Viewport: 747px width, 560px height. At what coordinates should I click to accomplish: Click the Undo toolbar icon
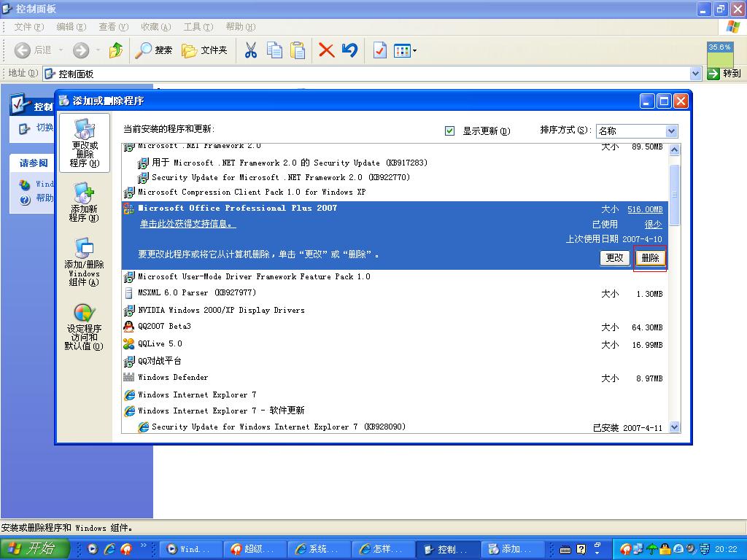[349, 50]
